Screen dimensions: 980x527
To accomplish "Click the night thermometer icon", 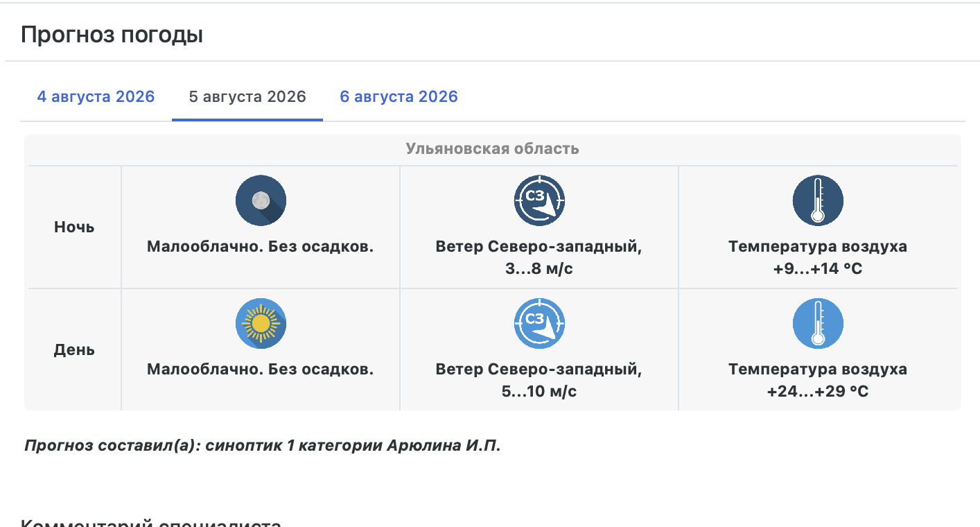I will [x=818, y=200].
